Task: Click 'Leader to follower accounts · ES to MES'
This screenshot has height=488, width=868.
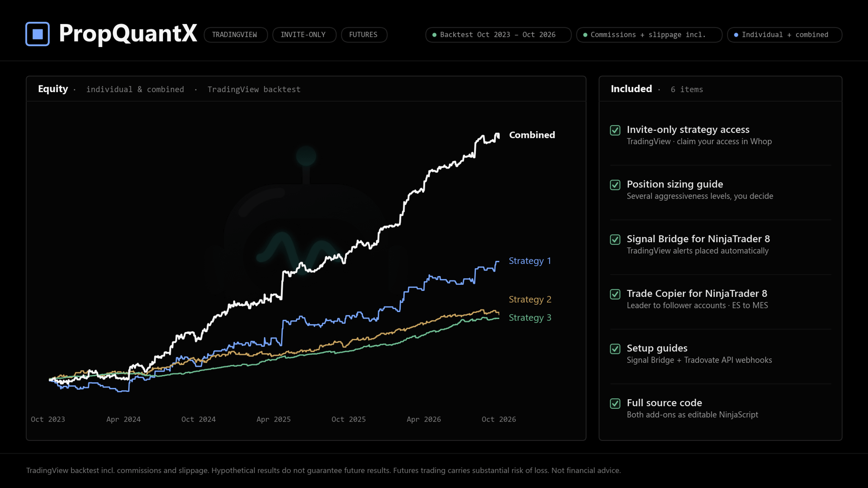Action: tap(697, 305)
